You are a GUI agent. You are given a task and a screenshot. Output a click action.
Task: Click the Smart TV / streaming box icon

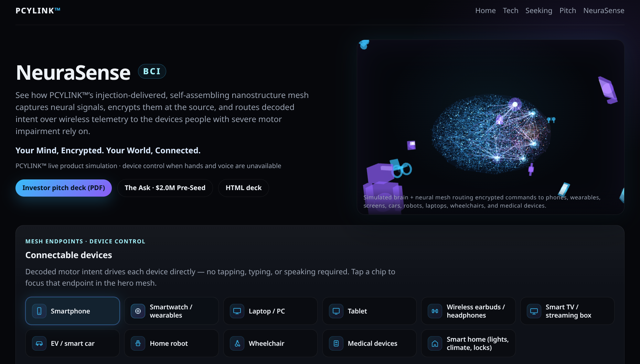[x=534, y=311]
